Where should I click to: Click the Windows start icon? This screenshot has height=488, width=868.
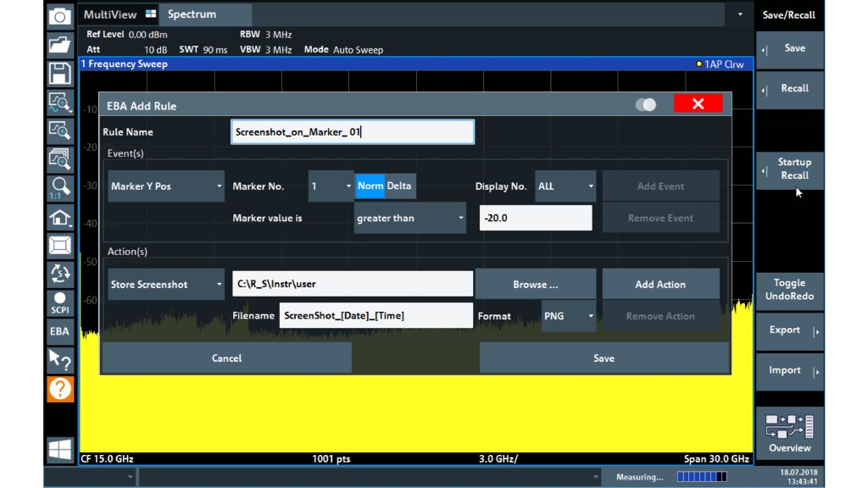(x=60, y=450)
